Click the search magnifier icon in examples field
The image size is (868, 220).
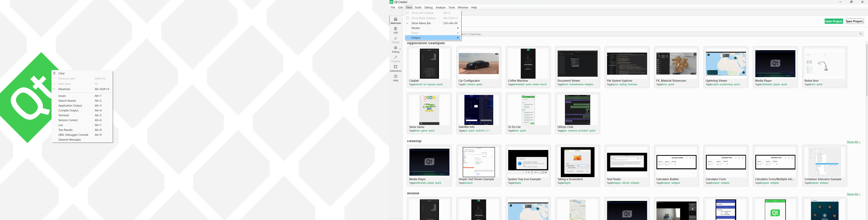861,34
